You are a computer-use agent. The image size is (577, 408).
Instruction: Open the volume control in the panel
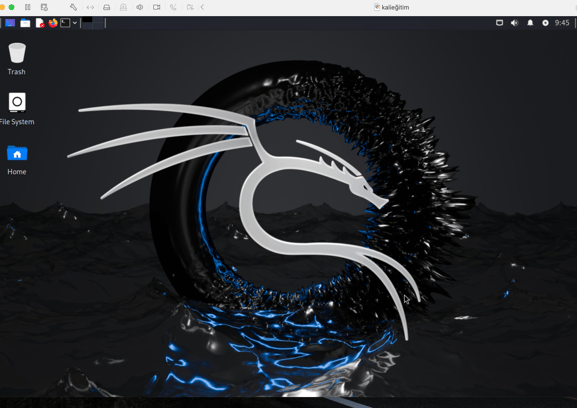(x=514, y=23)
